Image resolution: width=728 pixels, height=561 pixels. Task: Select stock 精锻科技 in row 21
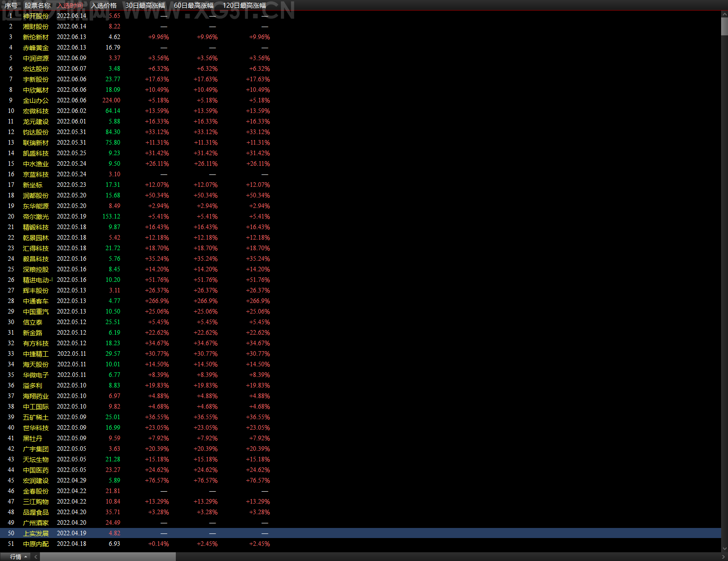pyautogui.click(x=36, y=227)
